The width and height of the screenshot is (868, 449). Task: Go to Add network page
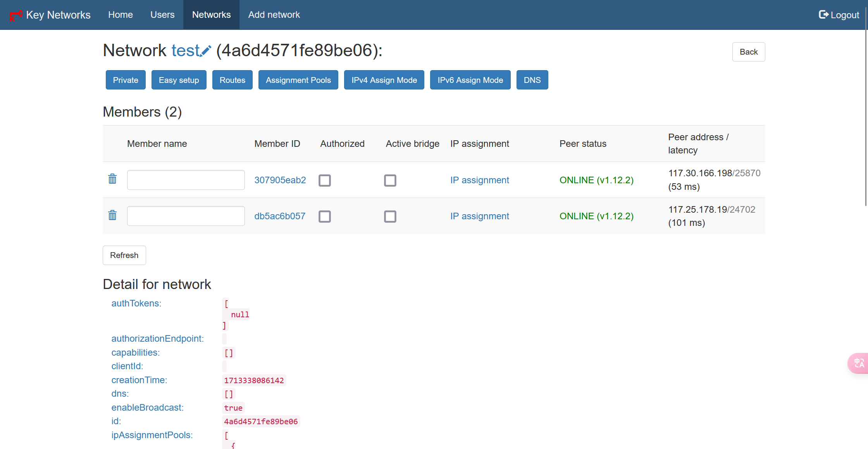click(x=274, y=15)
